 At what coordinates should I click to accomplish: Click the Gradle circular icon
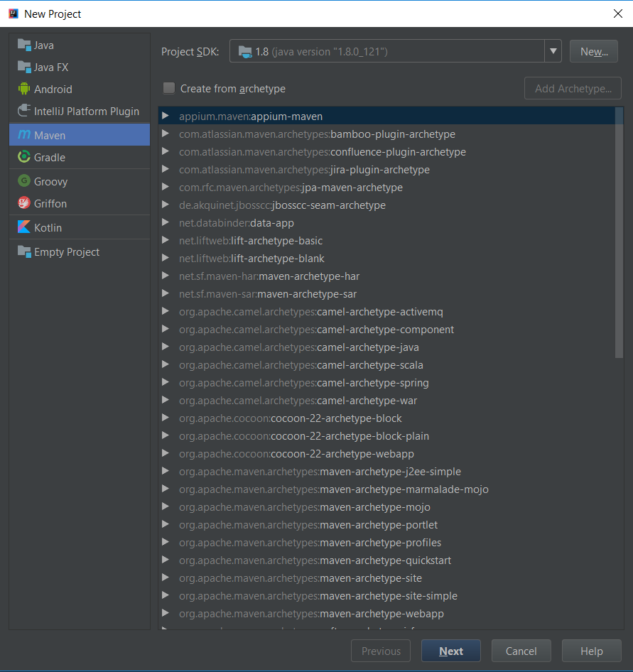24,157
